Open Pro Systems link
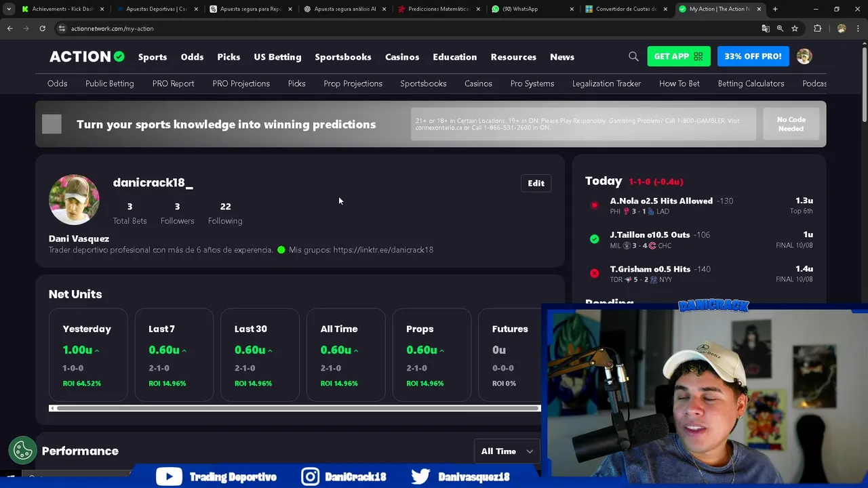The width and height of the screenshot is (868, 488). pos(532,83)
